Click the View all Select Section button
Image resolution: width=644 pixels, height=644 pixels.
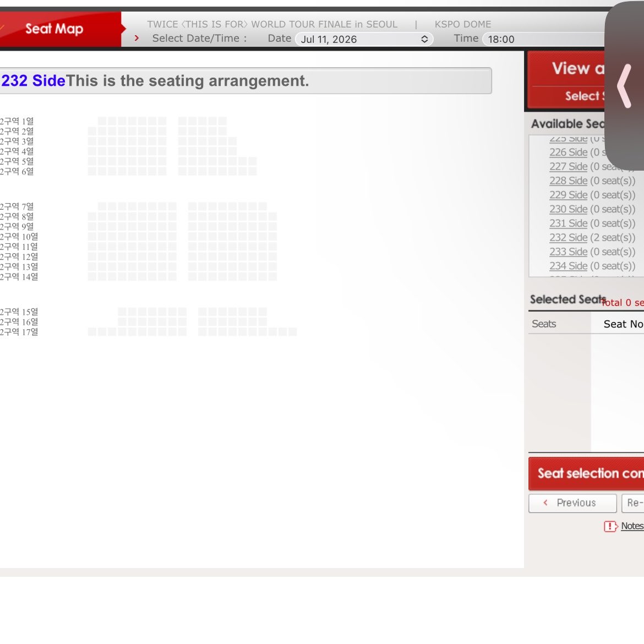(x=567, y=81)
